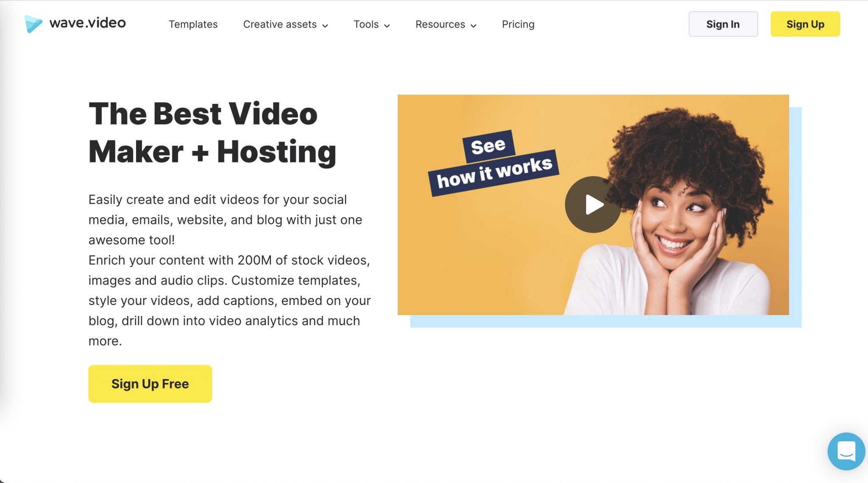Viewport: 868px width, 483px height.
Task: Click the 'The Best Video Maker + Hosting' heading
Action: point(212,133)
